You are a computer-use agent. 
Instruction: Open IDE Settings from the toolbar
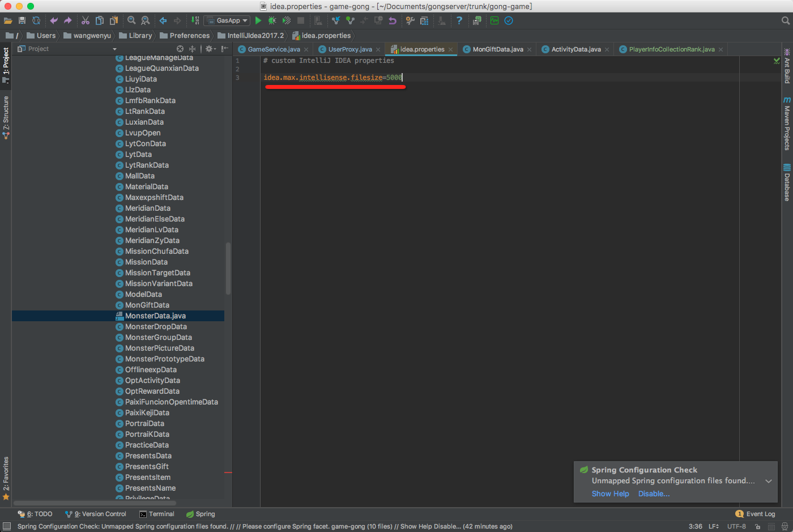point(410,20)
